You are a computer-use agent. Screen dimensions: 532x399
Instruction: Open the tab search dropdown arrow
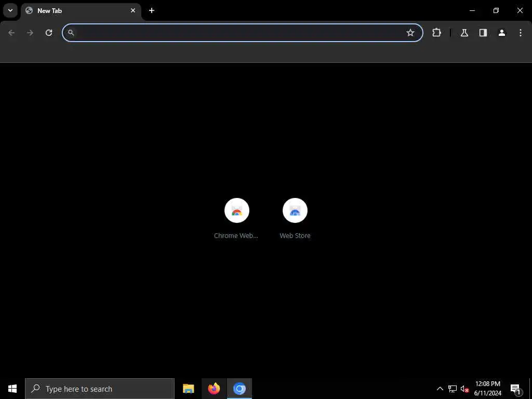10,10
